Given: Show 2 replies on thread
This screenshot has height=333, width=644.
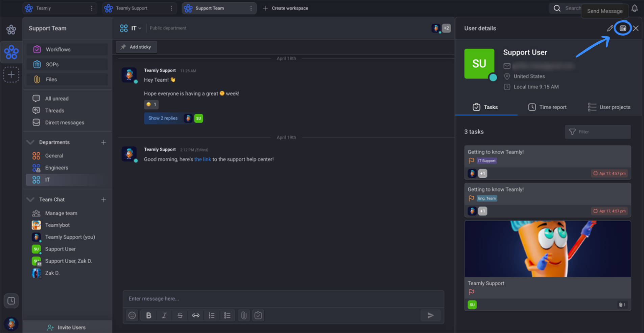Looking at the screenshot, I should point(163,118).
